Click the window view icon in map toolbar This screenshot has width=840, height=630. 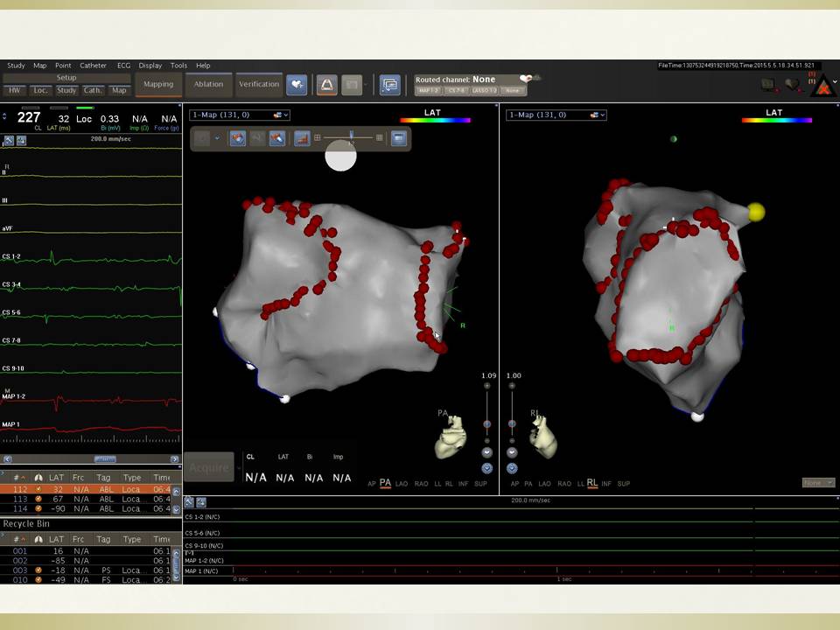399,138
